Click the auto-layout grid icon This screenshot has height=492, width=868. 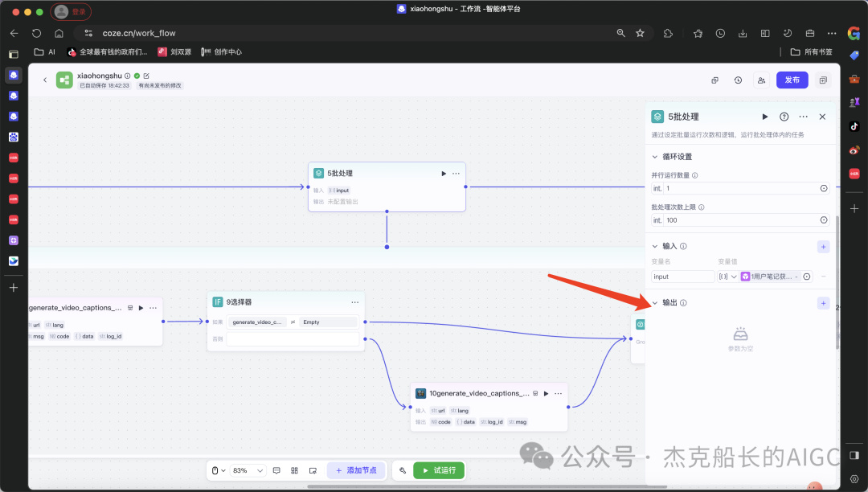pos(294,470)
